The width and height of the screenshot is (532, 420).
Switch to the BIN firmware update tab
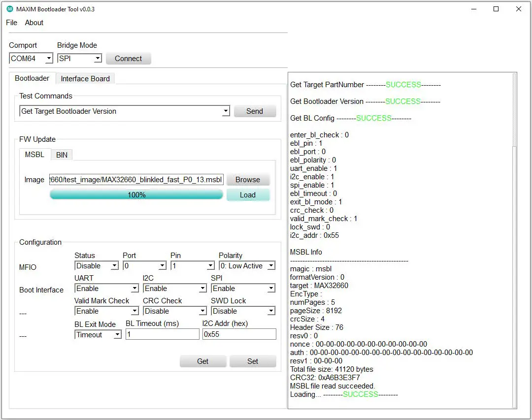pyautogui.click(x=62, y=155)
